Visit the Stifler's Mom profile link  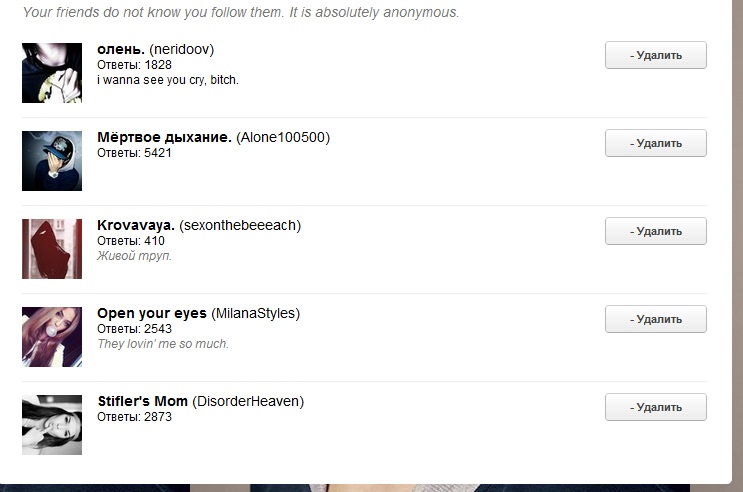(x=143, y=401)
